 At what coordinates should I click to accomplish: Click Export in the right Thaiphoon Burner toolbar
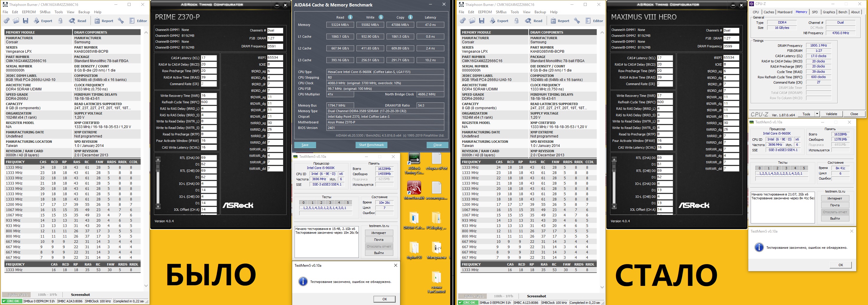click(x=499, y=21)
